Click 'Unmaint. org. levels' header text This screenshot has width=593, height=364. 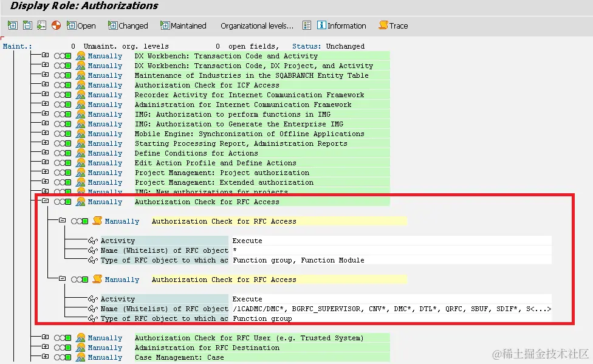pos(126,46)
